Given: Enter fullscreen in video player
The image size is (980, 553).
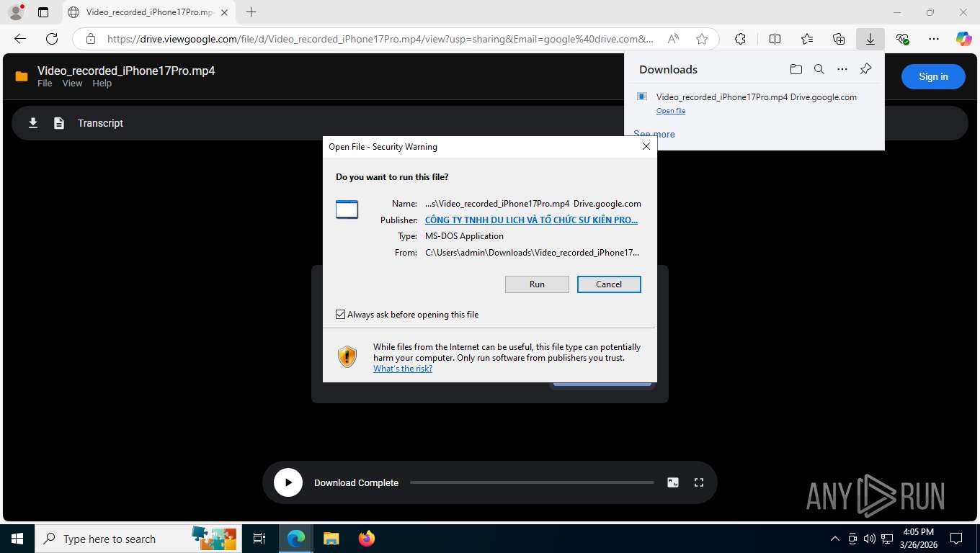Looking at the screenshot, I should (698, 482).
